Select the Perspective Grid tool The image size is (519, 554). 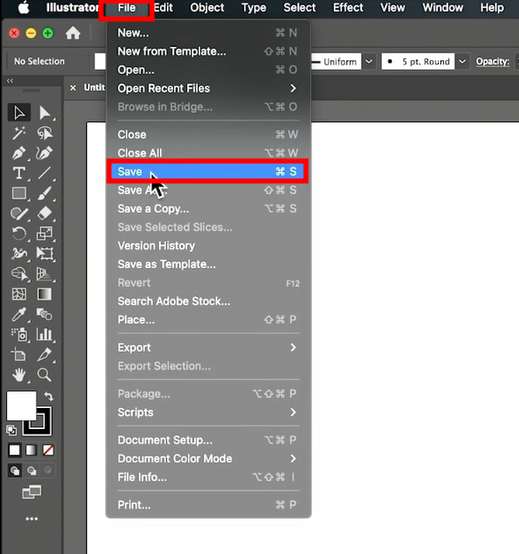[x=45, y=274]
